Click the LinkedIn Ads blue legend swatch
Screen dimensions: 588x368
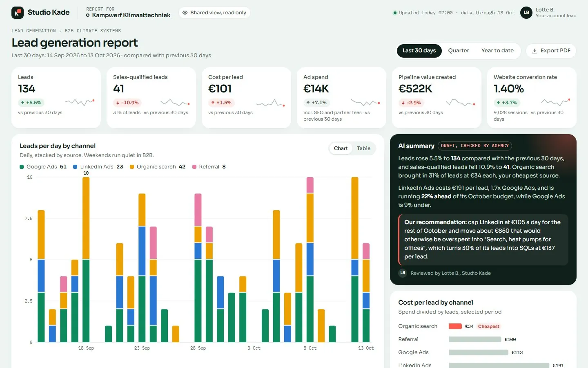75,167
